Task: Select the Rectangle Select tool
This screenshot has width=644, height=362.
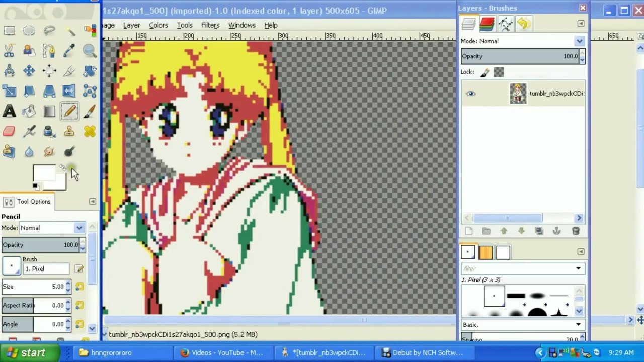Action: tap(9, 31)
